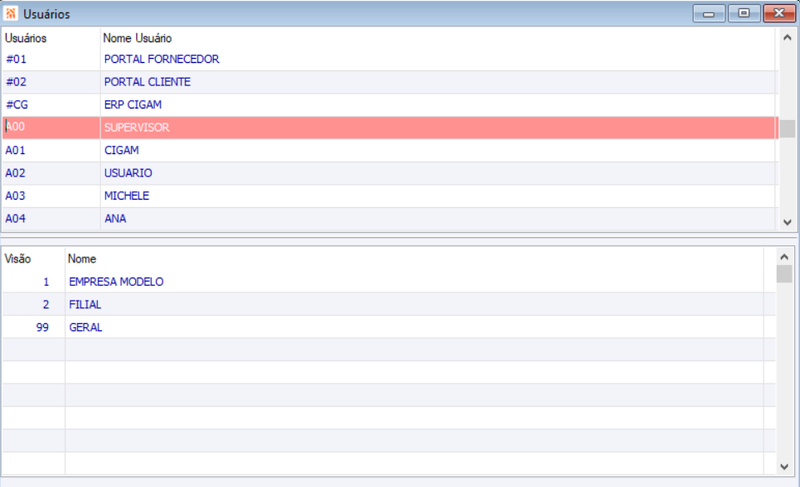Viewport: 800px width, 487px height.
Task: Select user code #01
Action: [x=16, y=59]
